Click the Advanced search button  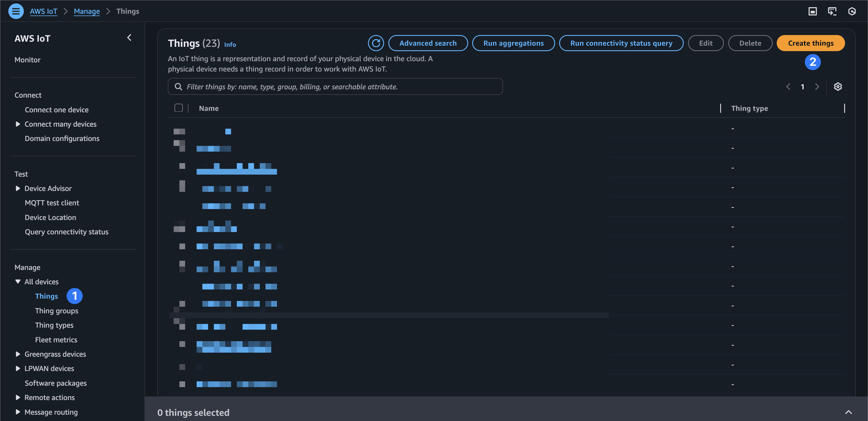point(428,43)
